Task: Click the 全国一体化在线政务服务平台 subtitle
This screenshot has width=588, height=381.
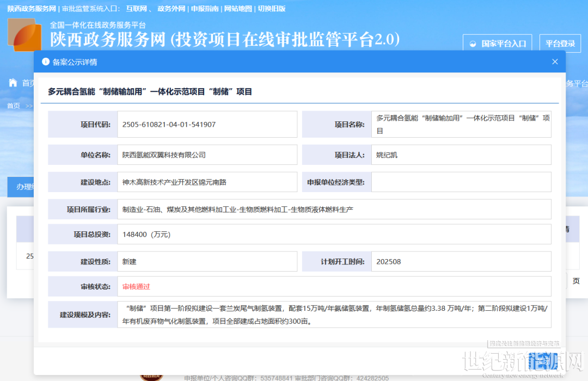Action: coord(98,25)
